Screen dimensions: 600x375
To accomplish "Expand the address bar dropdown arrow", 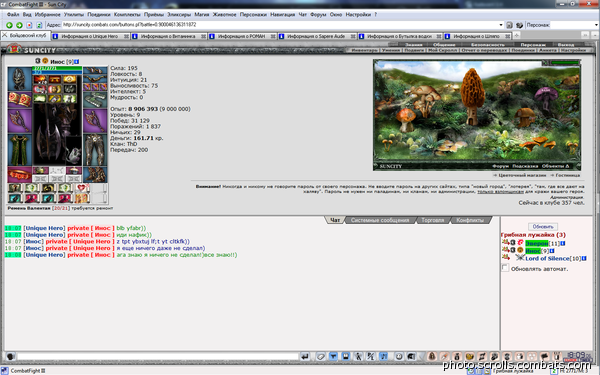I will tap(501, 25).
